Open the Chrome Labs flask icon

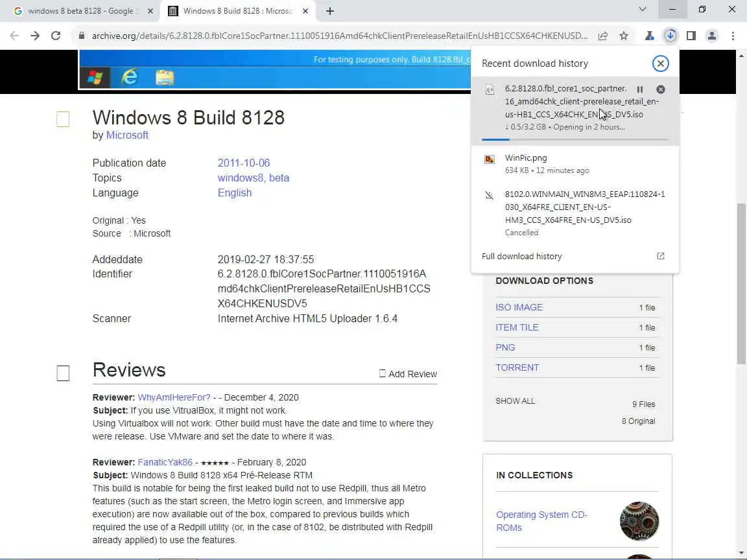(x=649, y=36)
